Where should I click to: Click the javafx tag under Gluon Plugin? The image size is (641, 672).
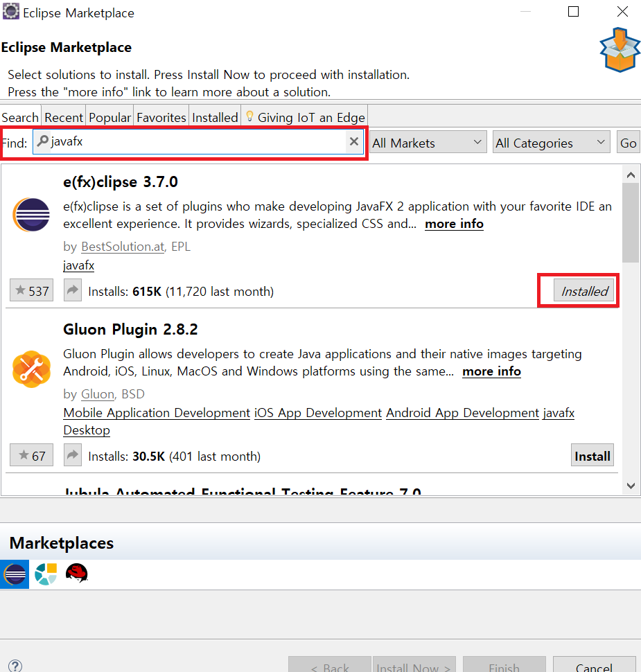(x=559, y=413)
